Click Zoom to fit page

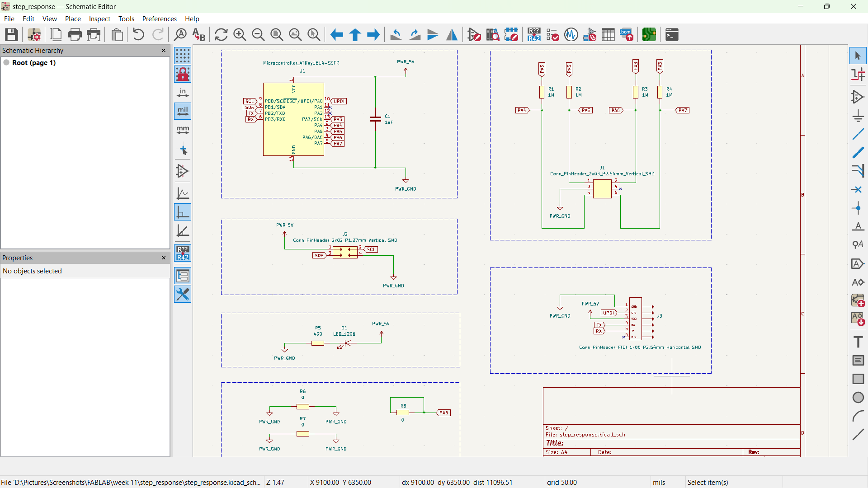(x=277, y=35)
